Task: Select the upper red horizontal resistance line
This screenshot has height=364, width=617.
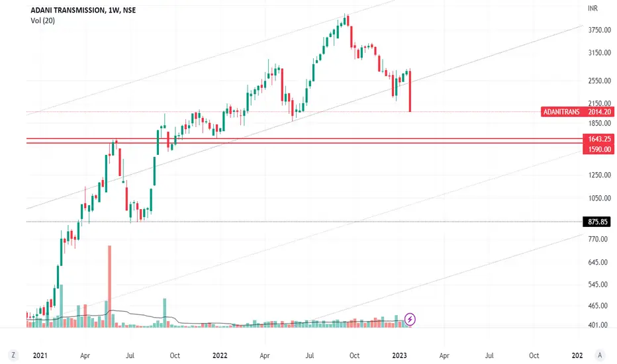Action: click(303, 138)
